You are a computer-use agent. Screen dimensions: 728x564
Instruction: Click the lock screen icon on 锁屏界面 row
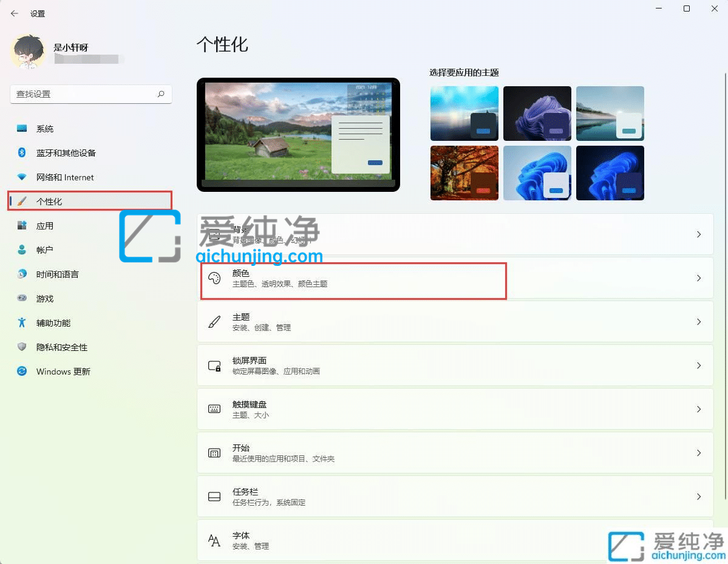214,365
